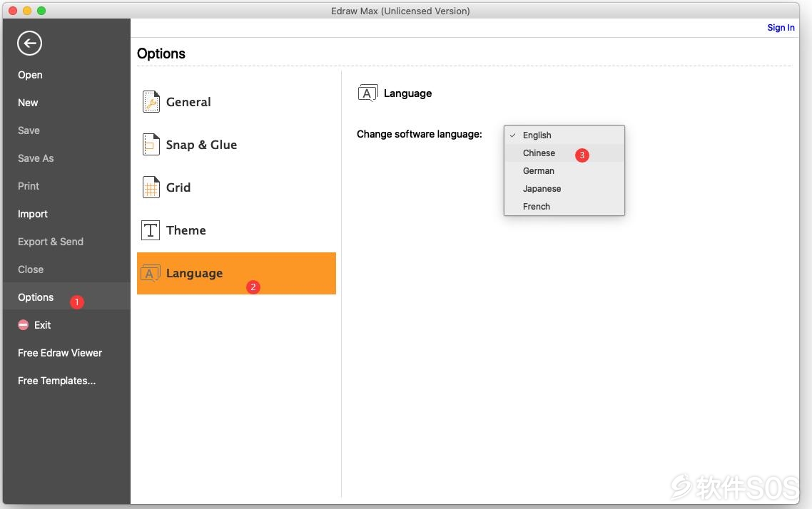The width and height of the screenshot is (812, 509).
Task: Open Export & Send in sidebar
Action: point(66,242)
